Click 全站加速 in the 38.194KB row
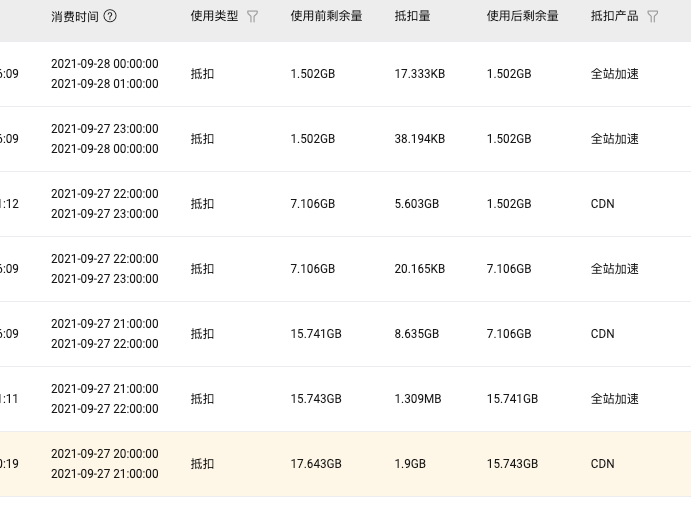Image resolution: width=691 pixels, height=505 pixels. click(x=614, y=139)
